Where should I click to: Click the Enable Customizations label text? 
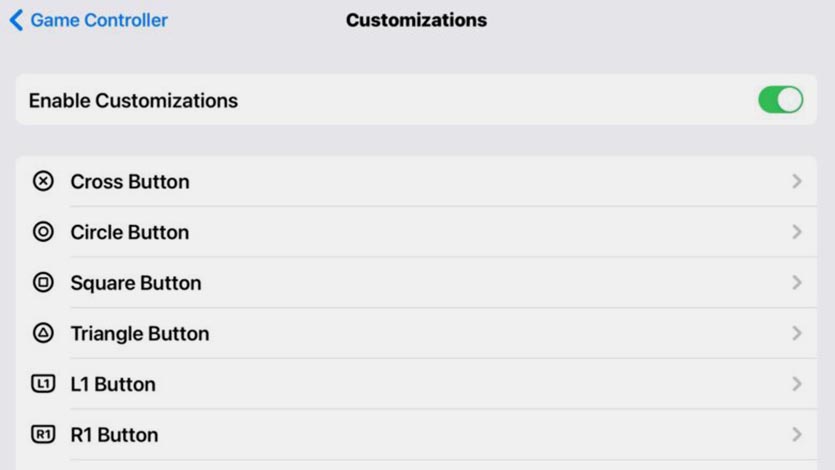tap(133, 101)
